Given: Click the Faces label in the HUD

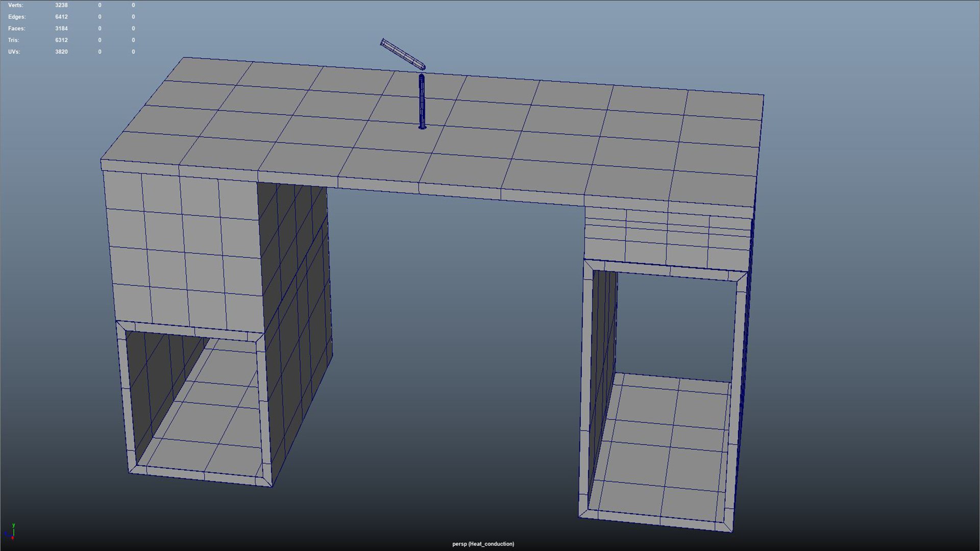Looking at the screenshot, I should coord(16,29).
